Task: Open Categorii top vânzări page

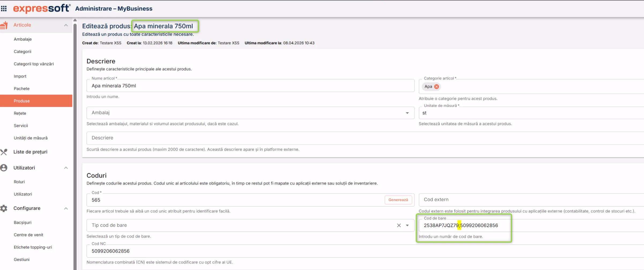Action: [34, 64]
